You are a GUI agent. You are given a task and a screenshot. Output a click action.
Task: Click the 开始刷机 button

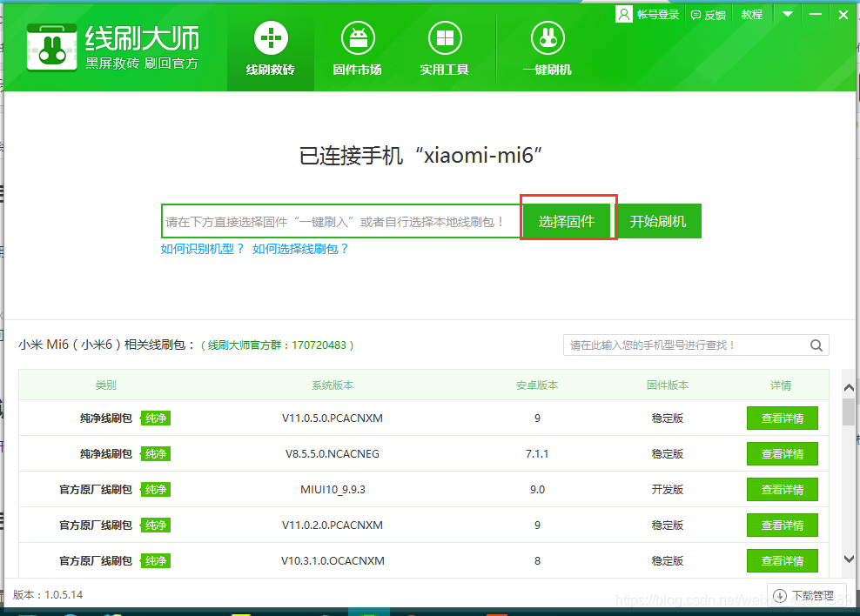tap(657, 221)
